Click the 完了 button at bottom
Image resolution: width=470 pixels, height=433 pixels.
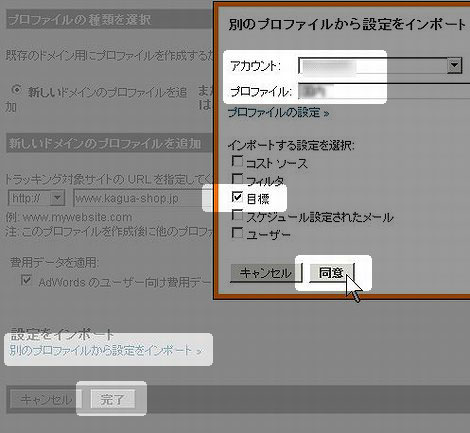click(x=113, y=399)
